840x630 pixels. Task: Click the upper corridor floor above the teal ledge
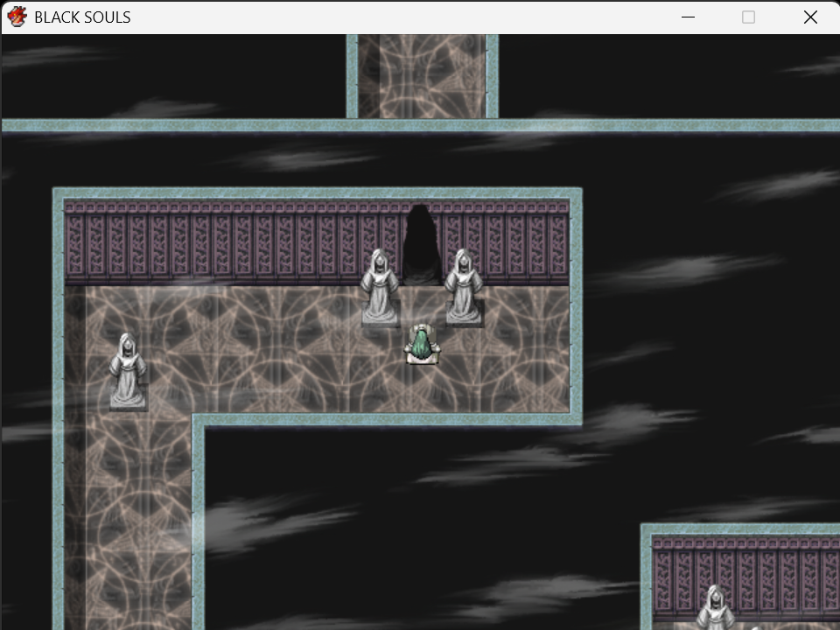(x=422, y=76)
